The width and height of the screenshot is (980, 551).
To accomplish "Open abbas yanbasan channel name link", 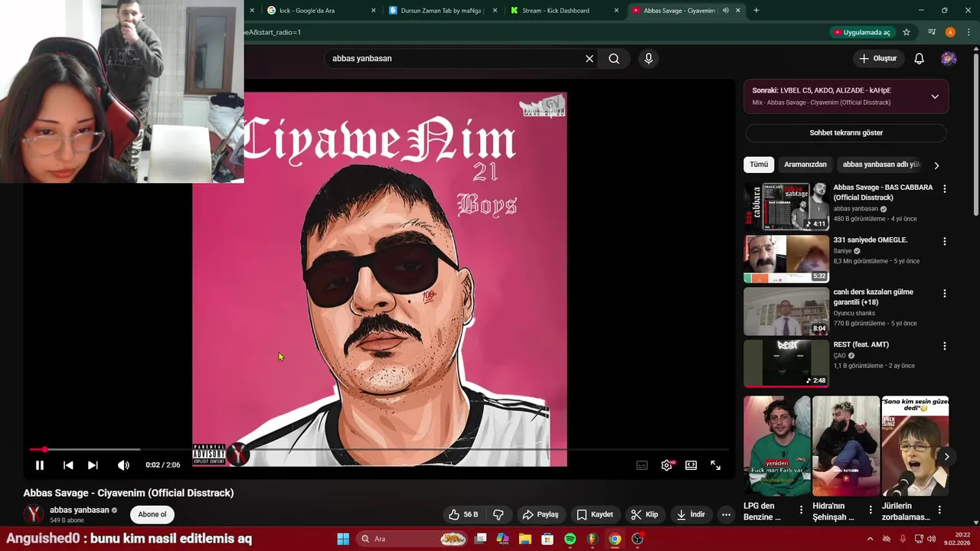I will pyautogui.click(x=80, y=510).
